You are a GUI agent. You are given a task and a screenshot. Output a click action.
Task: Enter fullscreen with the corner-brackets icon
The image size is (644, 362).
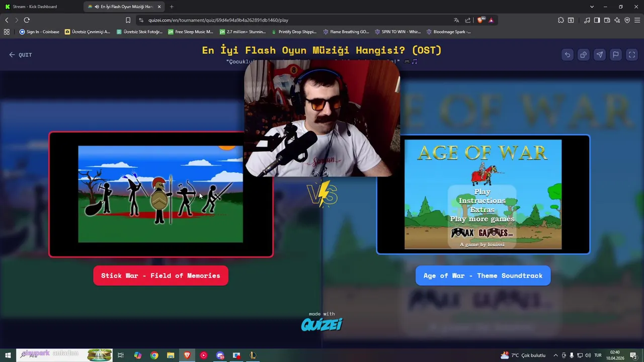click(x=631, y=55)
